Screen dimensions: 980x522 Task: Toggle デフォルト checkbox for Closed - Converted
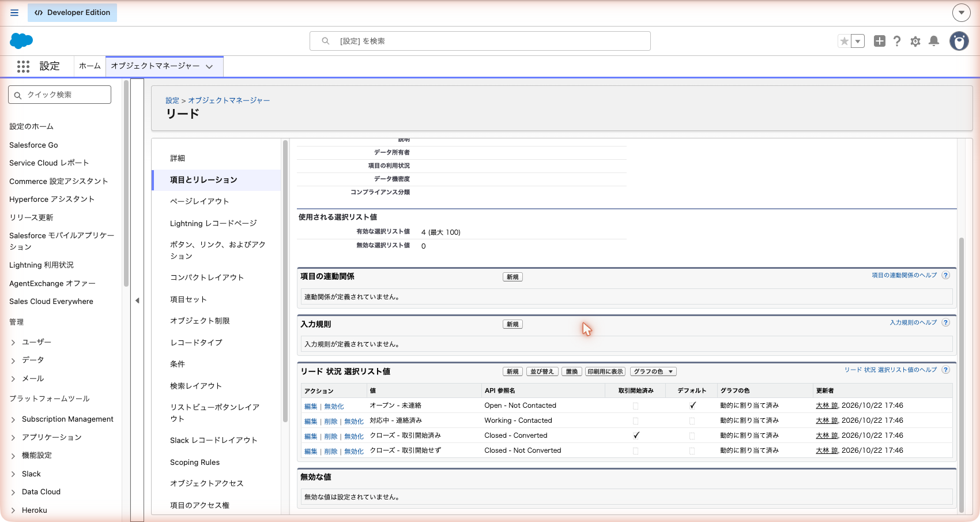pos(692,436)
